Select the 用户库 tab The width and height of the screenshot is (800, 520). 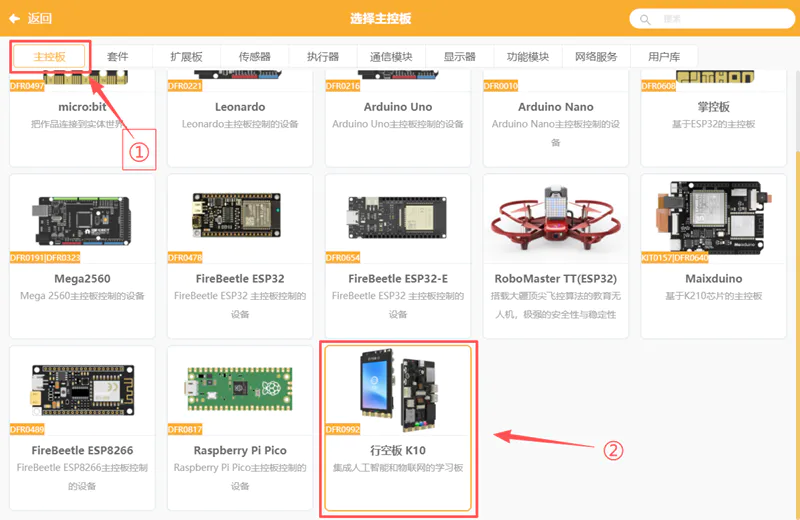(x=664, y=57)
